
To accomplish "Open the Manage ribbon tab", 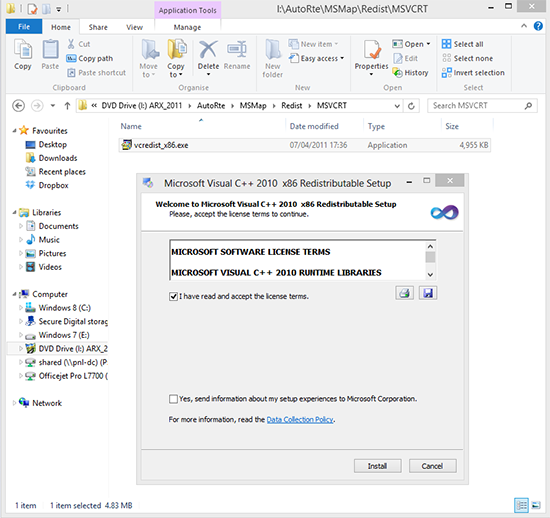I will click(x=187, y=27).
